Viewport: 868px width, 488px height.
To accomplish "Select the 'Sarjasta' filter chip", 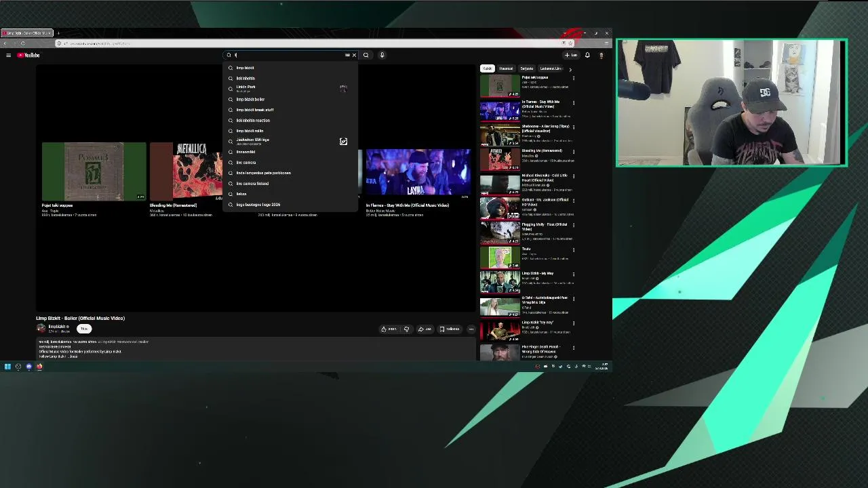I will (526, 68).
